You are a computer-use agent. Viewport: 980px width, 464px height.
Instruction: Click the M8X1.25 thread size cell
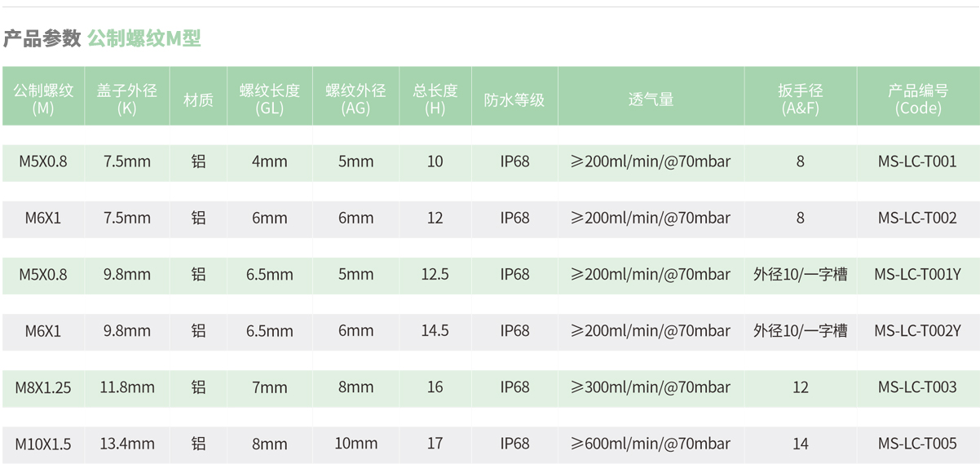[x=43, y=387]
